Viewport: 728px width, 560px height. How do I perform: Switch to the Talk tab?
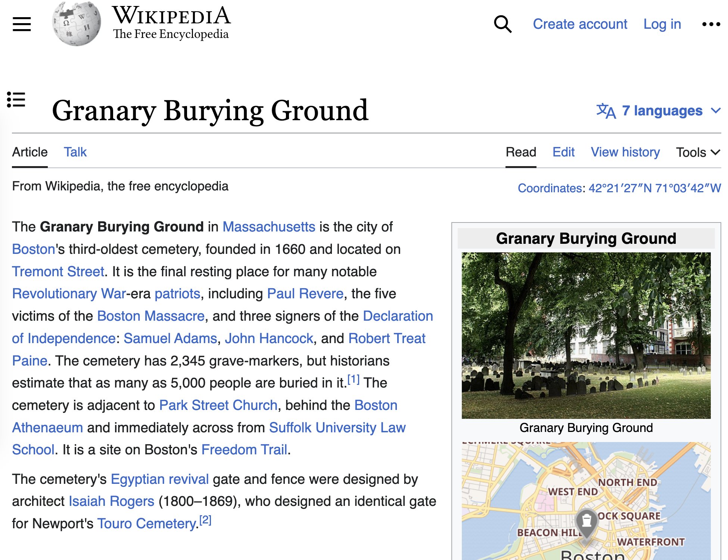pyautogui.click(x=75, y=152)
